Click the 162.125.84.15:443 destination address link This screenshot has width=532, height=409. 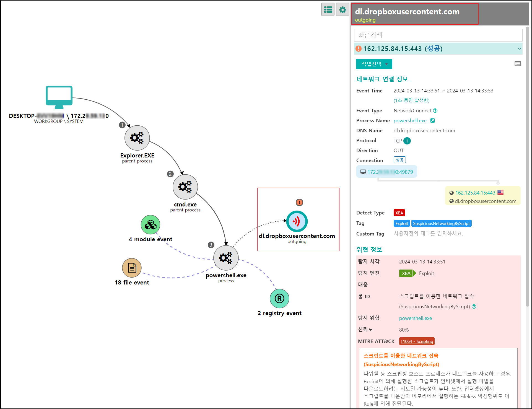(475, 193)
